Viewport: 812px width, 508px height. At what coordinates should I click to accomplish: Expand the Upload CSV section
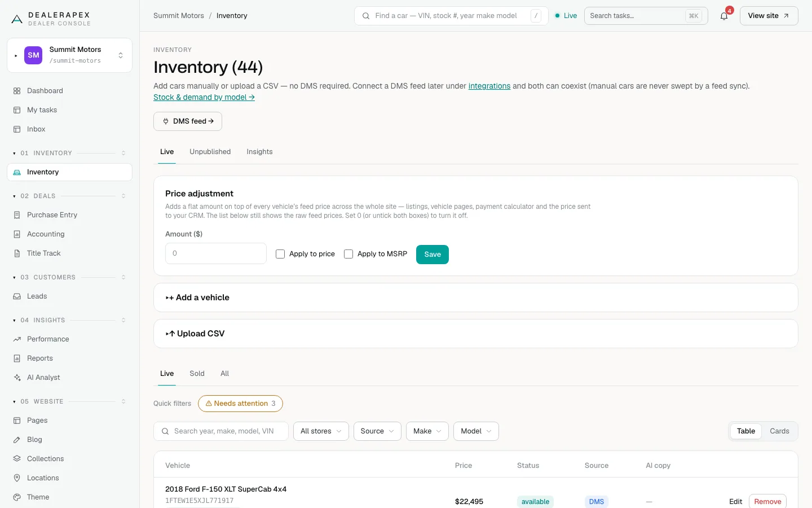point(475,334)
